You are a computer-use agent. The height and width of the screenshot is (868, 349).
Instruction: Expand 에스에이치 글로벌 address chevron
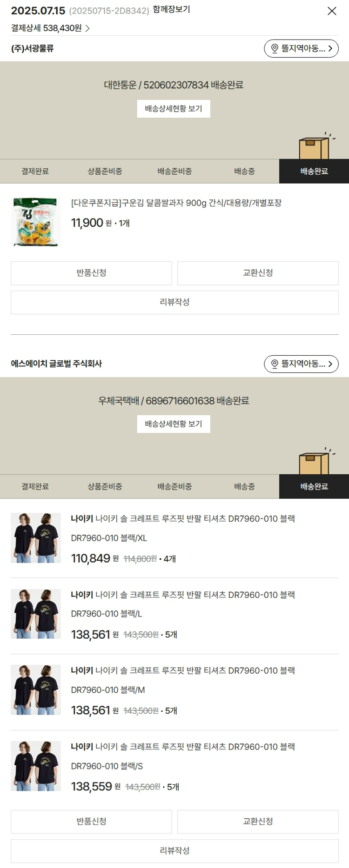(330, 364)
